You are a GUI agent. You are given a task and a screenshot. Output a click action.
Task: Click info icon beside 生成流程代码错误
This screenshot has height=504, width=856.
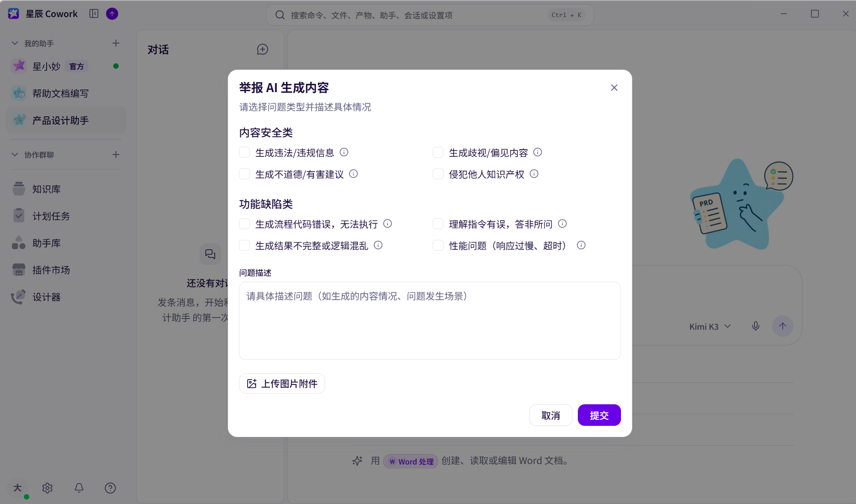click(x=387, y=224)
